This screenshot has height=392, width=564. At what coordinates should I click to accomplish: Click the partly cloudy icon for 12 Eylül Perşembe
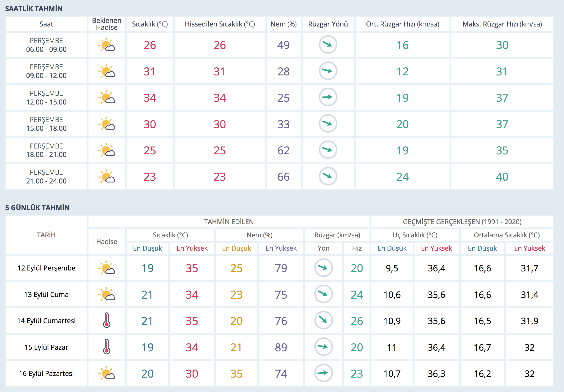pos(107,268)
